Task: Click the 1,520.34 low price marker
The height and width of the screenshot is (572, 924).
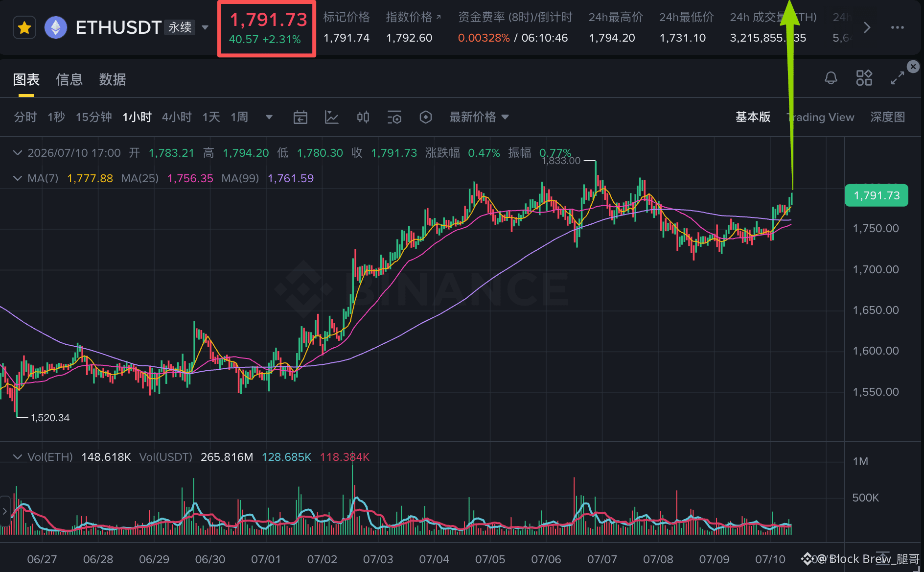Action: (50, 418)
